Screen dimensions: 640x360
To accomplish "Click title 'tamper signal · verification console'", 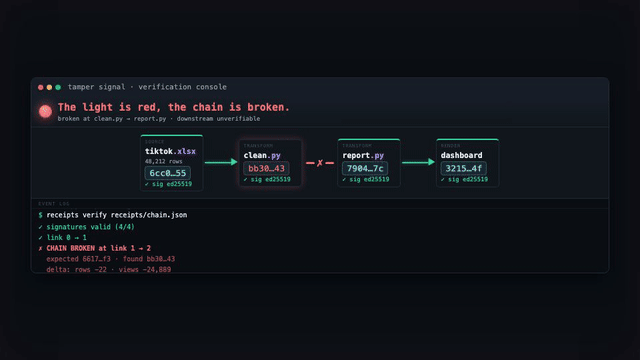I will click(147, 87).
